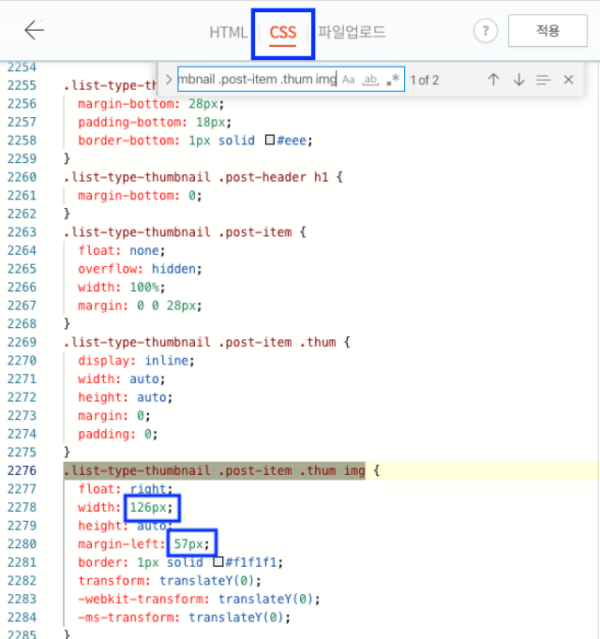This screenshot has width=600, height=639.
Task: Click 'height: auto;' on line 2272
Action: pos(125,397)
